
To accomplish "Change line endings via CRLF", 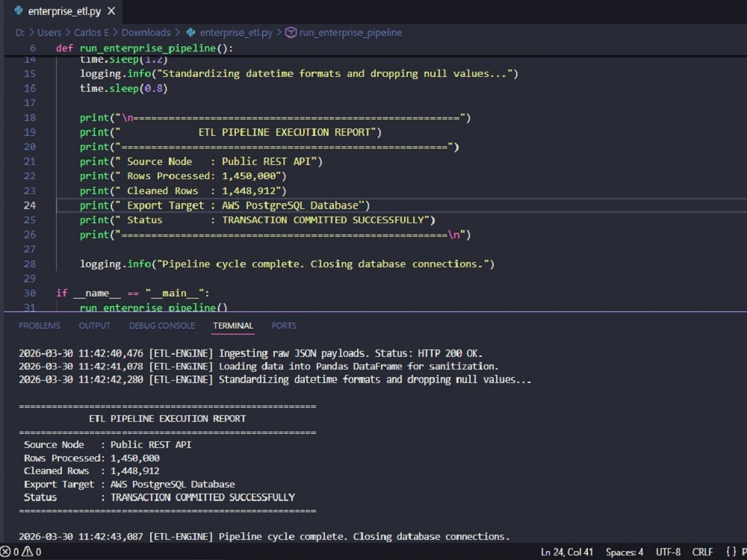I will pos(702,552).
